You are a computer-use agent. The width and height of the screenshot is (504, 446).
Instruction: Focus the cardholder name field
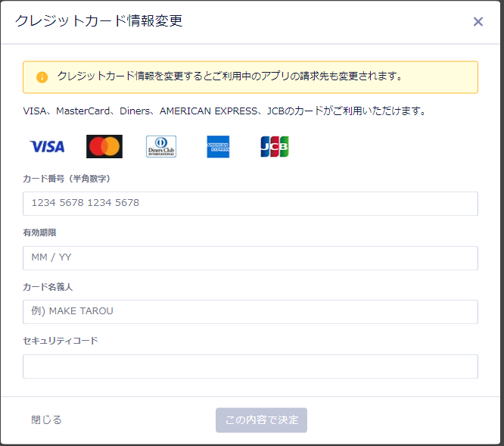click(250, 312)
